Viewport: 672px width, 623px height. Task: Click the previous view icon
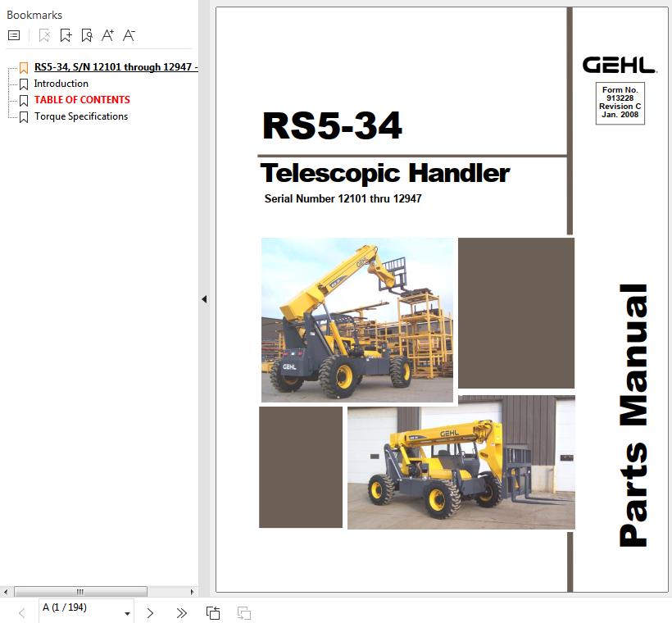213,612
